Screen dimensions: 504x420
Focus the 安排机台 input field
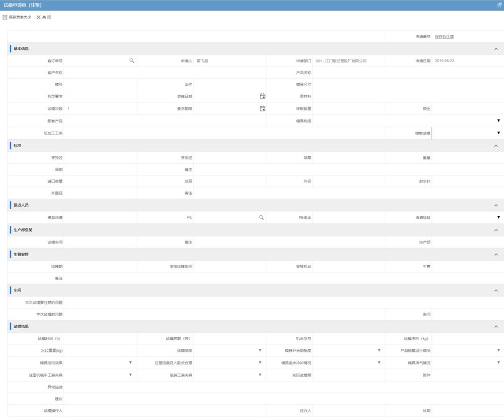349,267
